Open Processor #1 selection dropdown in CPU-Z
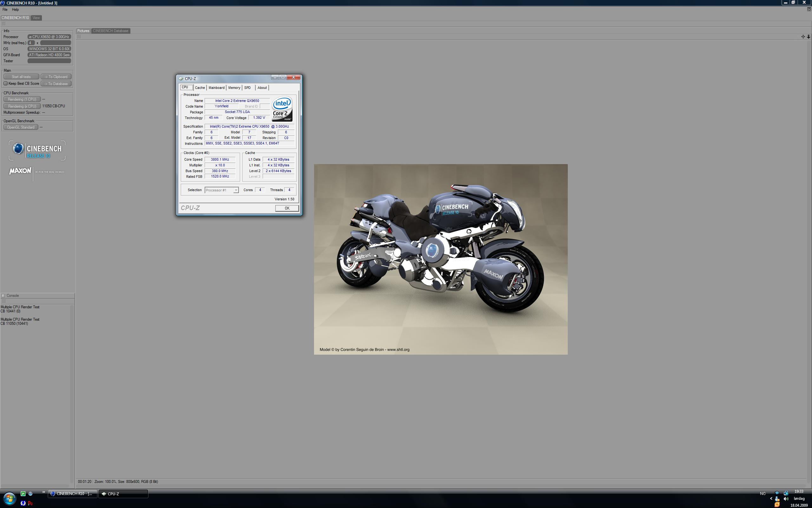Image resolution: width=812 pixels, height=508 pixels. click(221, 190)
